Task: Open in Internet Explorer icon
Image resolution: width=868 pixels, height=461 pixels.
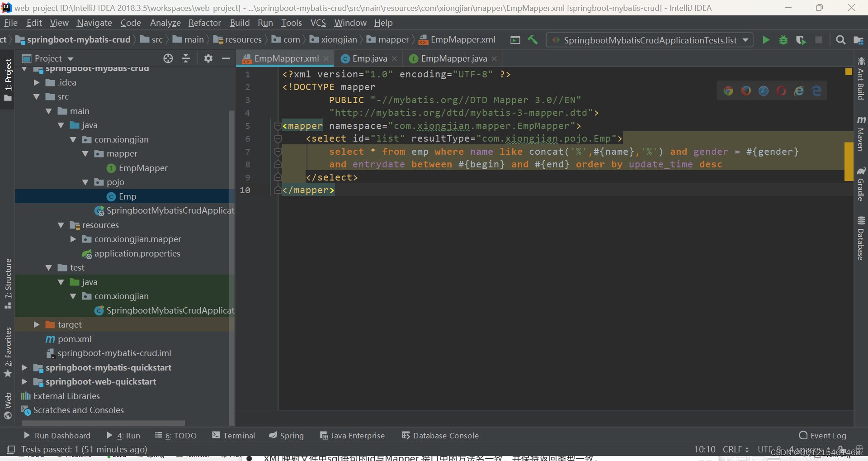Action: (799, 91)
